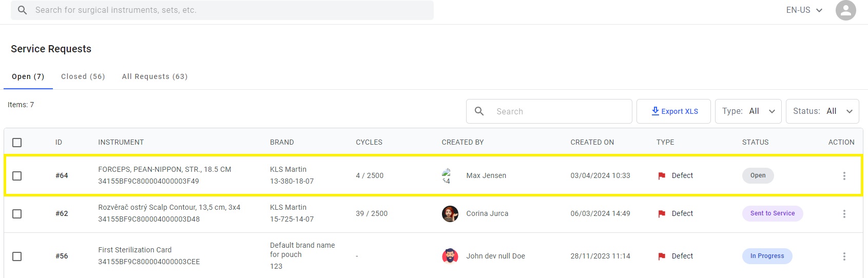Click the magnifier icon in top search bar
Screen dimensions: 868x278
tap(22, 10)
